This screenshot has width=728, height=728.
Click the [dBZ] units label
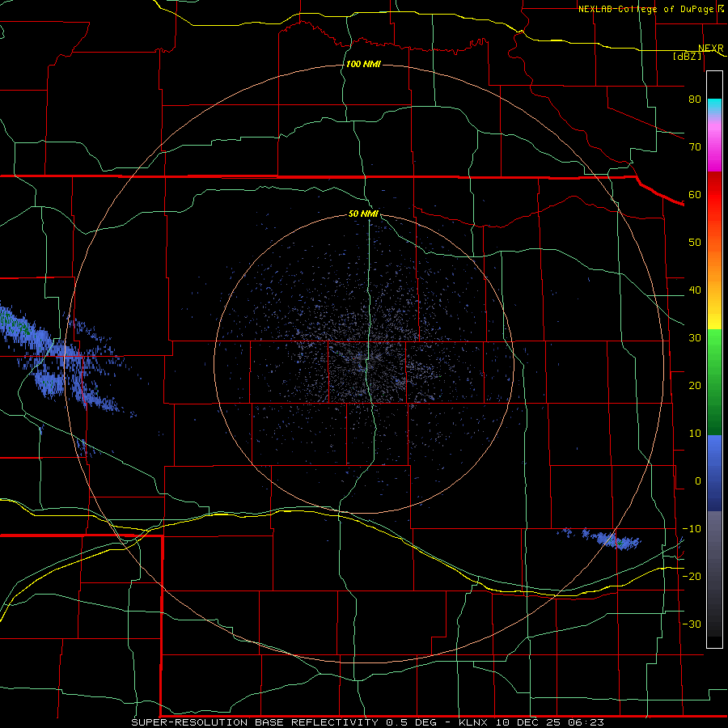687,56
